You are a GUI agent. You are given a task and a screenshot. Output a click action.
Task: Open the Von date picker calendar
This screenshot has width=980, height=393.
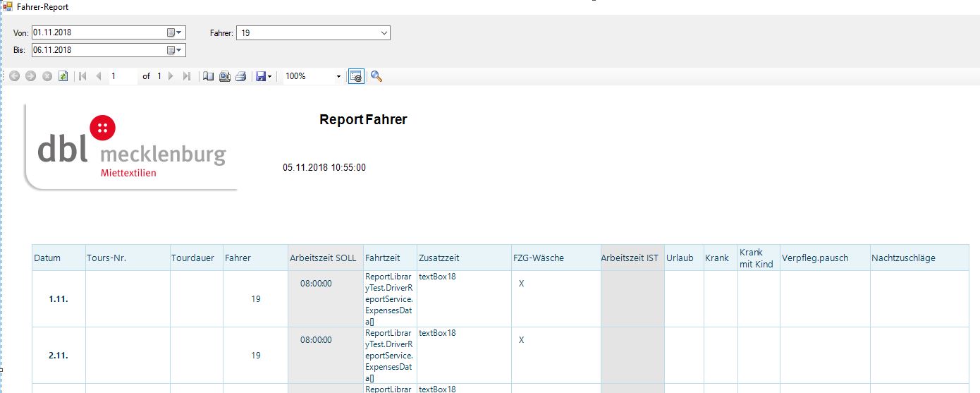coord(175,32)
